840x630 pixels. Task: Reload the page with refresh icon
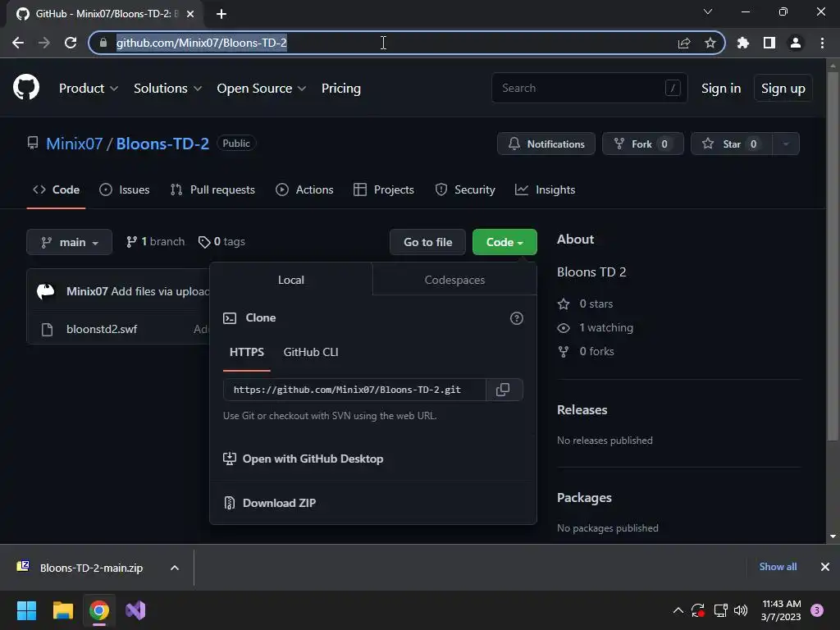pos(71,43)
